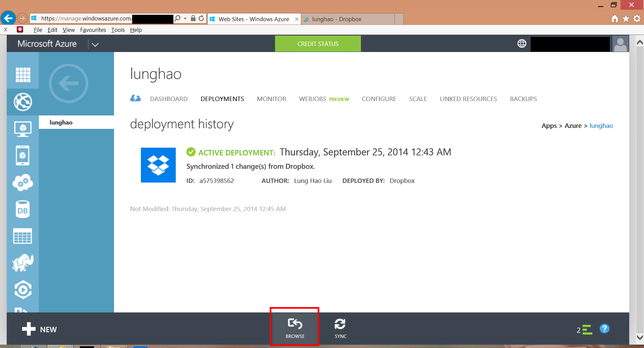Viewport: 644px width, 348px height.
Task: Open the address bar dropdown arrow
Action: click(x=185, y=19)
